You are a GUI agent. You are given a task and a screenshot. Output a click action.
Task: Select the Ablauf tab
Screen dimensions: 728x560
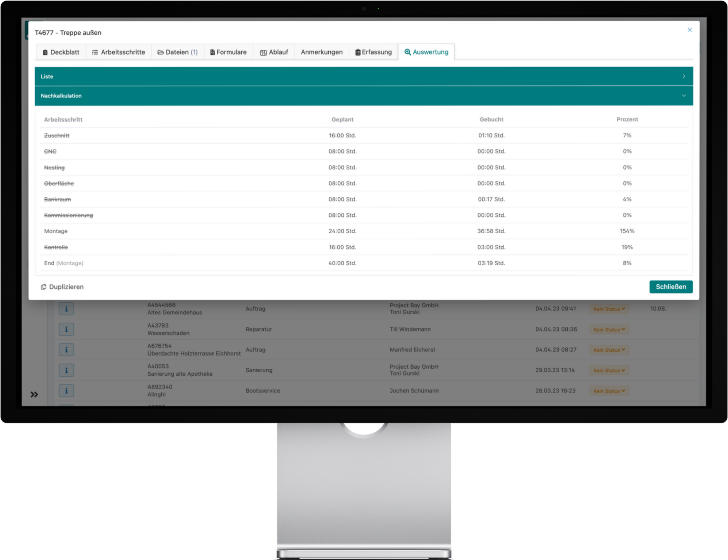pos(274,52)
